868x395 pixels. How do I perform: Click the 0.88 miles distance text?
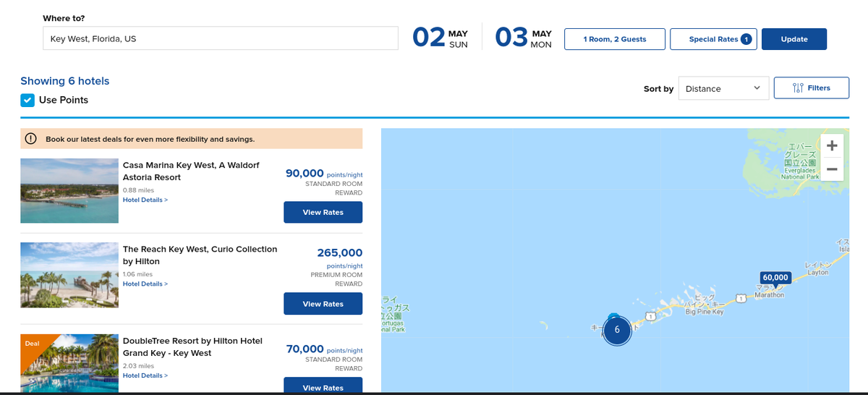tap(138, 190)
